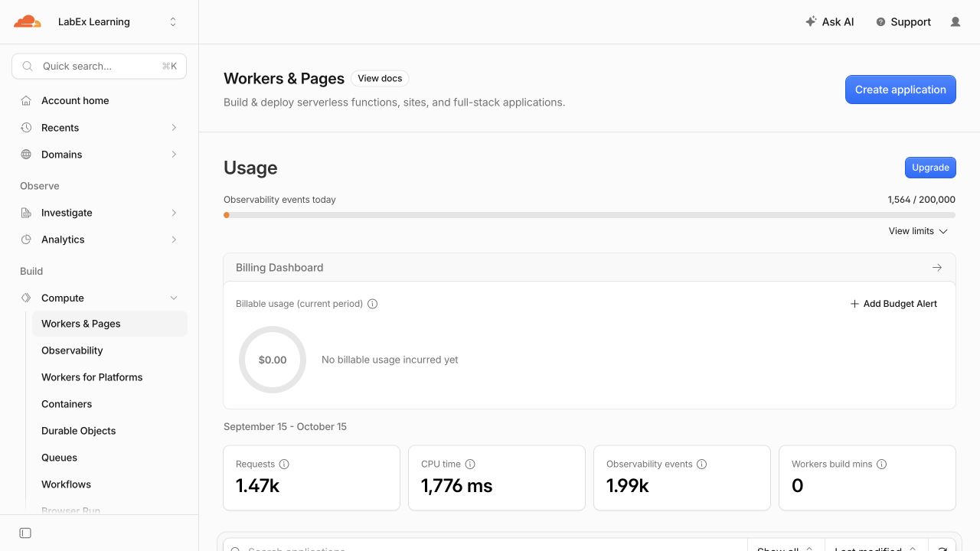Click info icon next to Requests
Screen dimensions: 980x551
[x=284, y=465]
